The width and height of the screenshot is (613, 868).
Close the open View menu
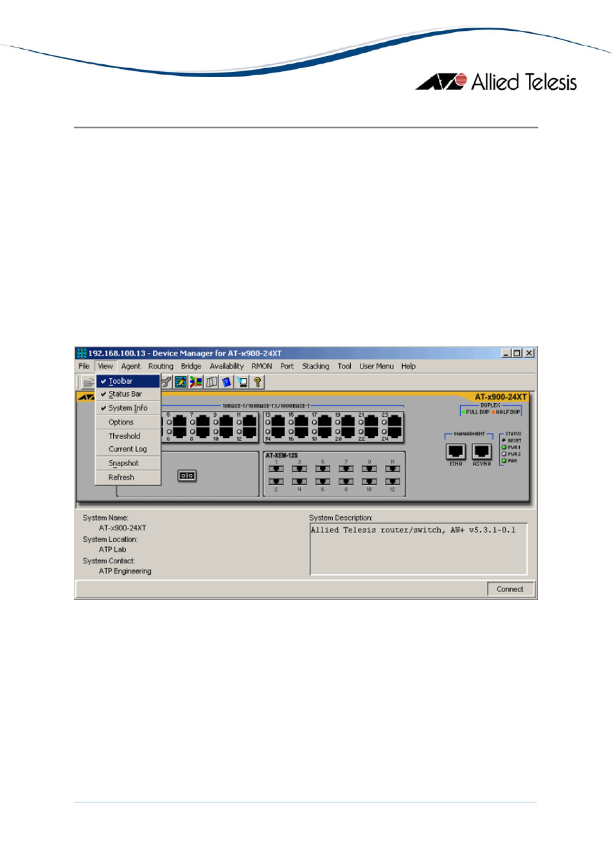[x=105, y=366]
